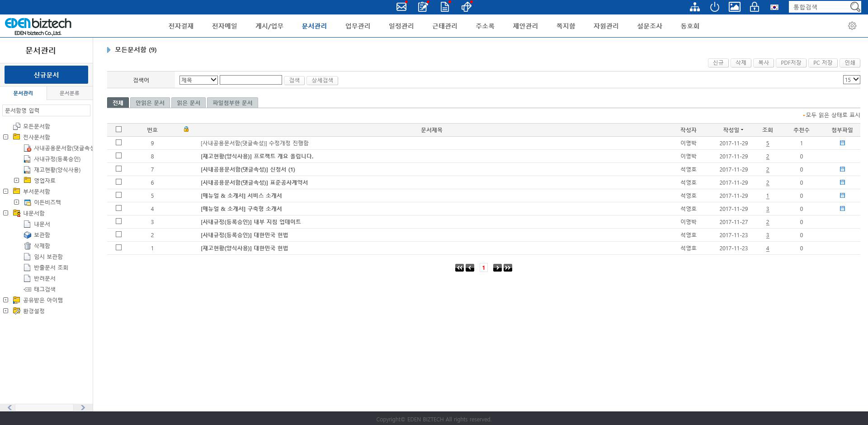Click the 신규문서 button

pos(46,75)
